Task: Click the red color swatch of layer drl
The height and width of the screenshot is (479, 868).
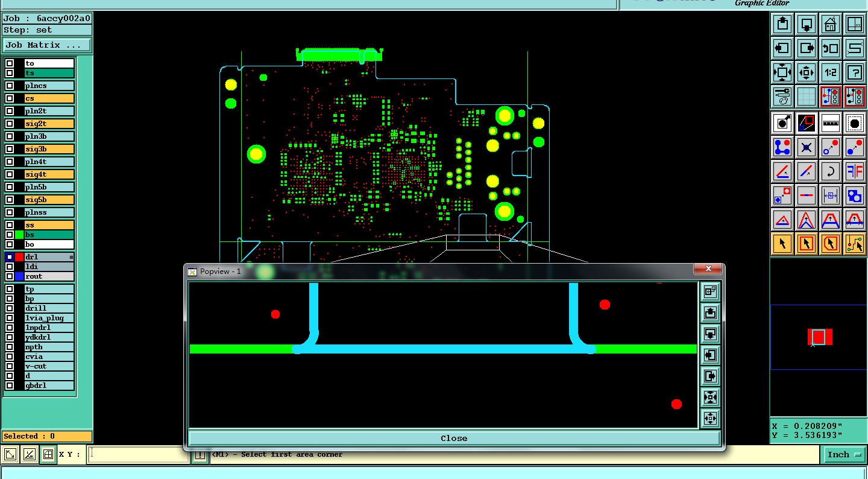Action: pos(19,257)
